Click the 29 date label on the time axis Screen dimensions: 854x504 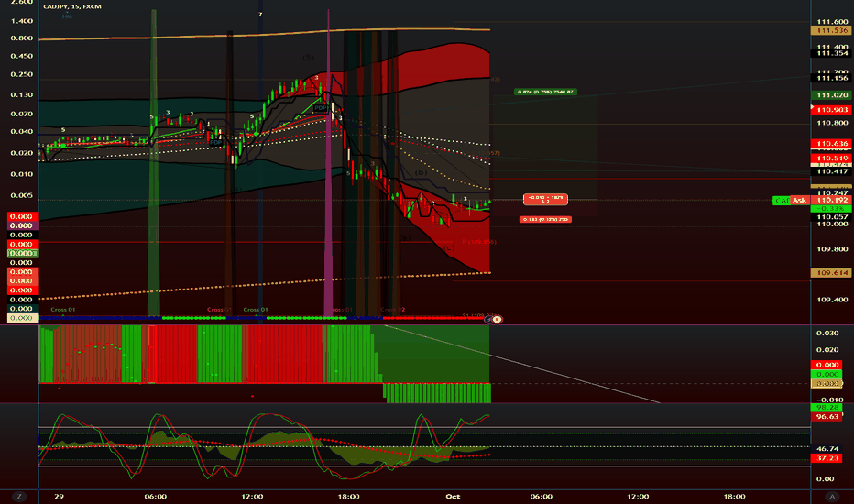59,497
